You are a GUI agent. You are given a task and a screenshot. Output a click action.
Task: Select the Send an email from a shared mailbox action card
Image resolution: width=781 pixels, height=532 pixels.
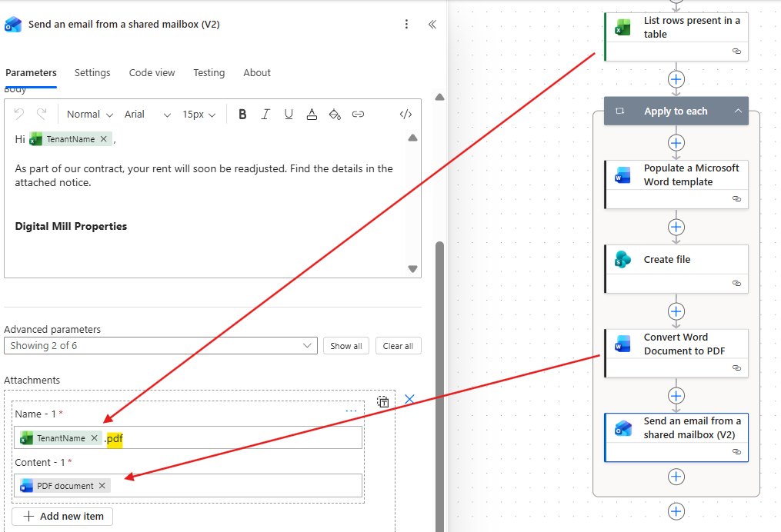pyautogui.click(x=676, y=437)
